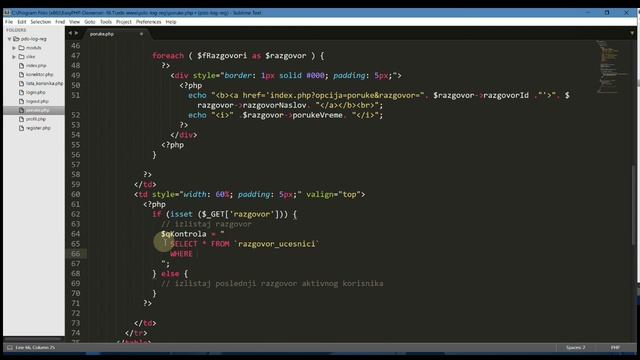Open konektor.php from the sidebar
The width and height of the screenshot is (640, 360).
(x=40, y=75)
